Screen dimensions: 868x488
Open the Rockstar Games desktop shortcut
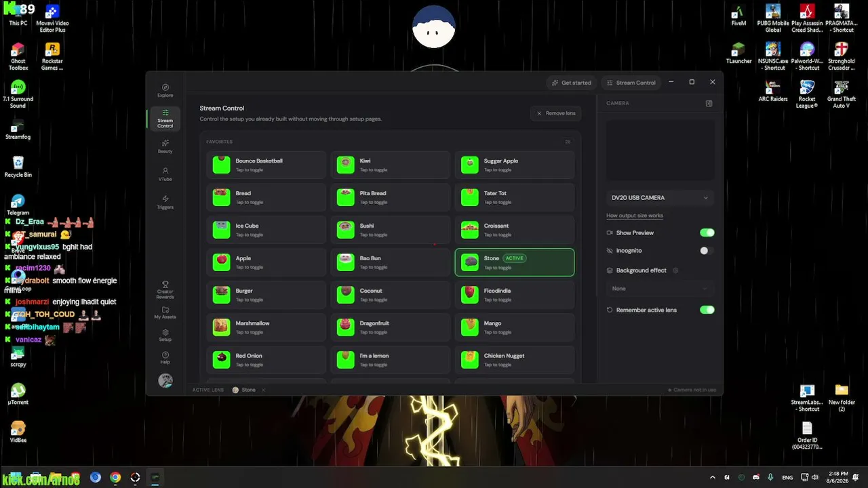(x=52, y=56)
